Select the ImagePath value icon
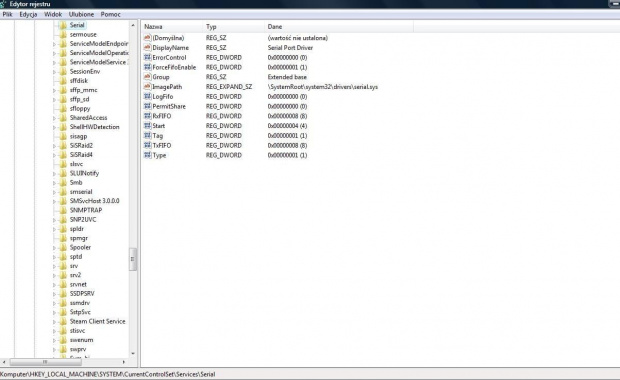 pyautogui.click(x=147, y=87)
